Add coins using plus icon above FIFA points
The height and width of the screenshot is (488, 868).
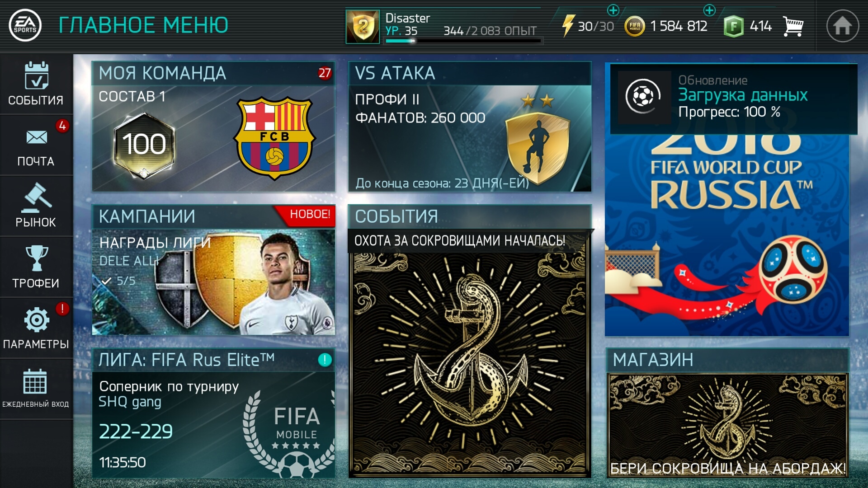coord(709,10)
